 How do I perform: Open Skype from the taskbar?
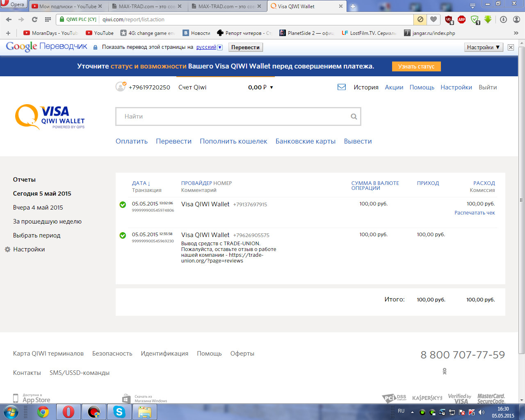coord(119,412)
